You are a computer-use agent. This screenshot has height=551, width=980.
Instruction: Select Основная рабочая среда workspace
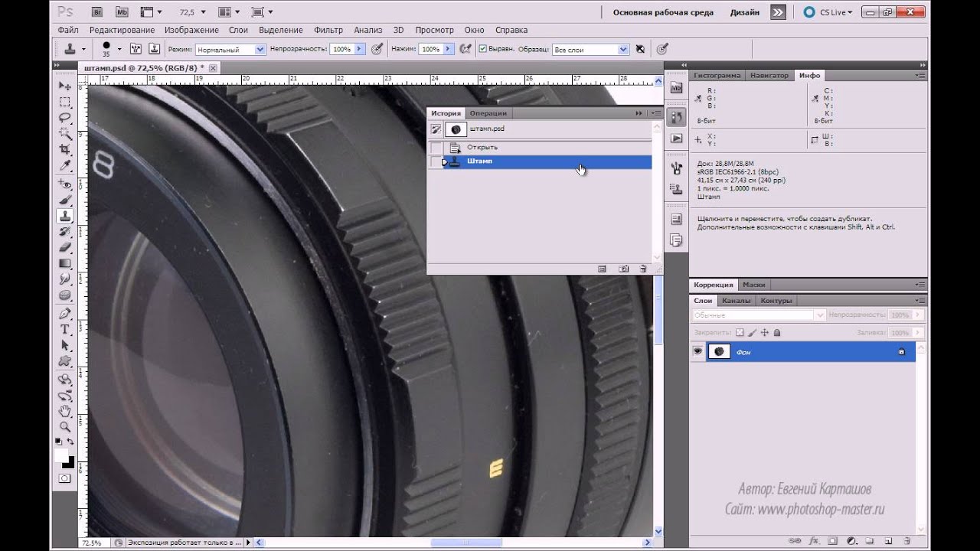tap(663, 12)
